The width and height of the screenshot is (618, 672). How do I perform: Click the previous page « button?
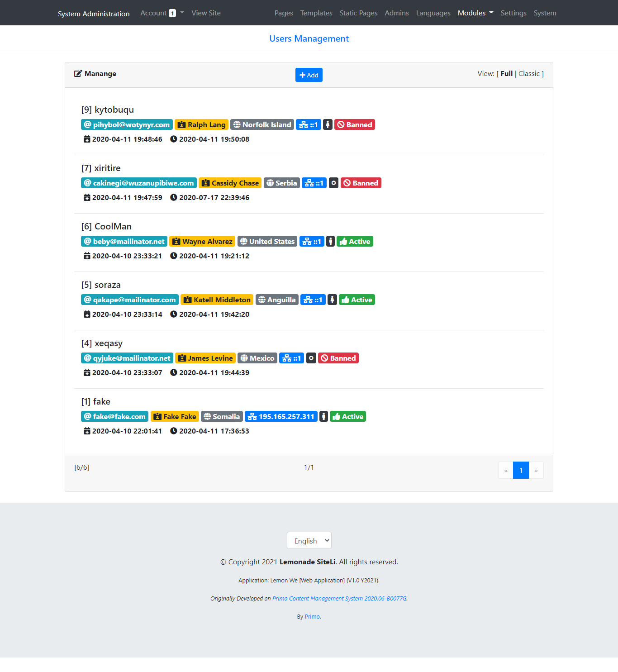pyautogui.click(x=506, y=470)
